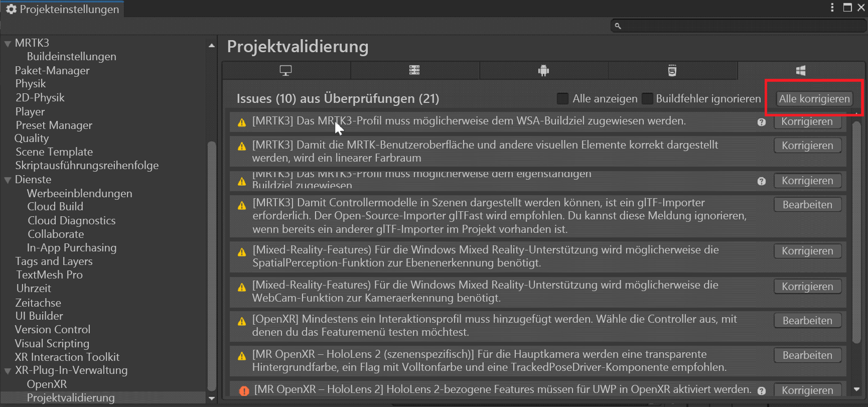
Task: Open Preset Manager settings
Action: click(54, 125)
